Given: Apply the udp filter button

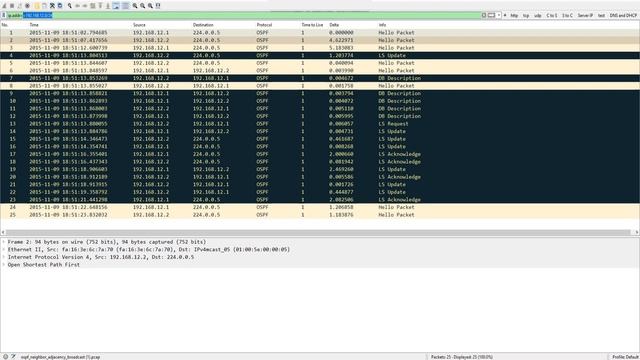Looking at the screenshot, I should pos(538,16).
